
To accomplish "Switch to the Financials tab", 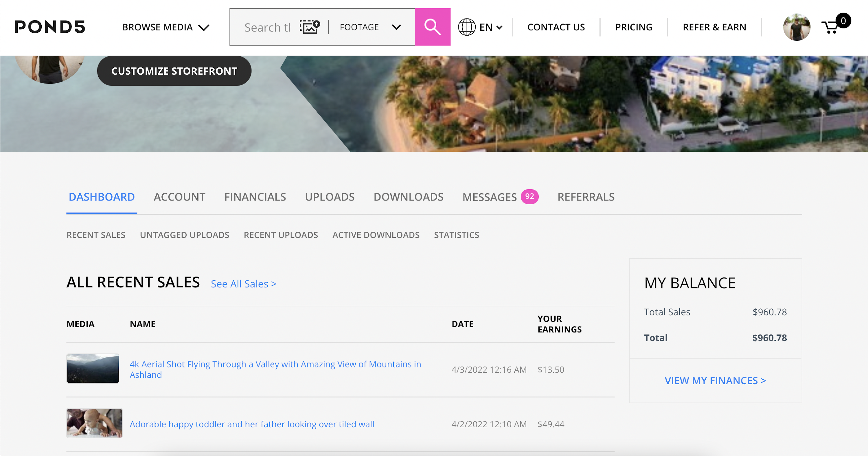I will 255,197.
